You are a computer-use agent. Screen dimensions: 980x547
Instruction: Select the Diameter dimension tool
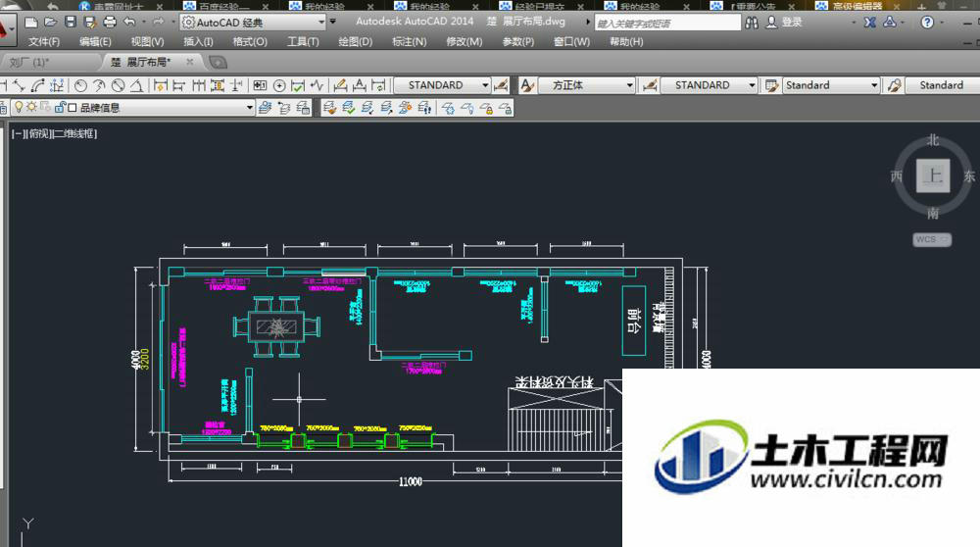pyautogui.click(x=119, y=85)
